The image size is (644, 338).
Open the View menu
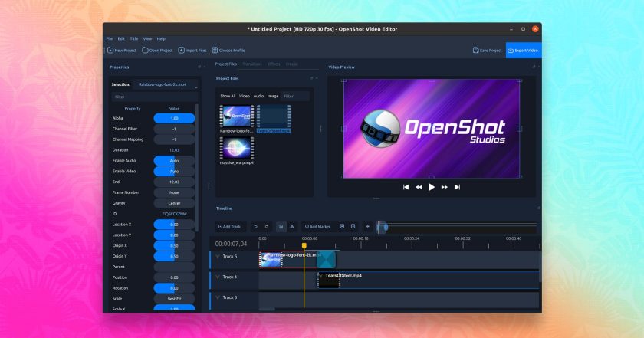(147, 39)
